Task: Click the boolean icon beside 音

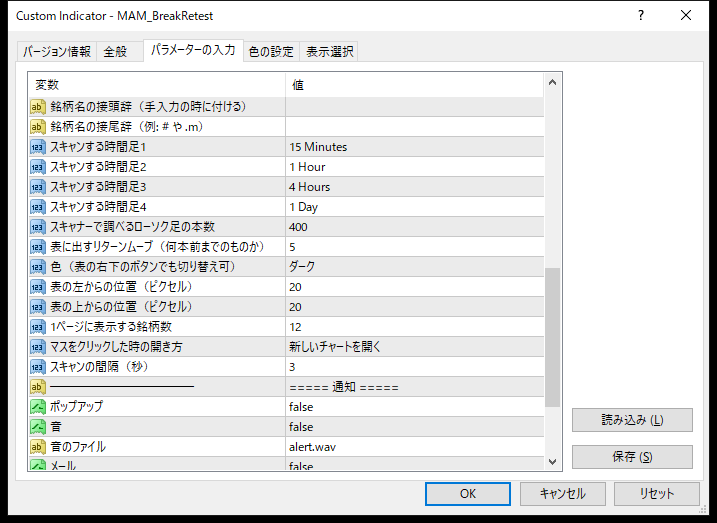Action: point(38,427)
